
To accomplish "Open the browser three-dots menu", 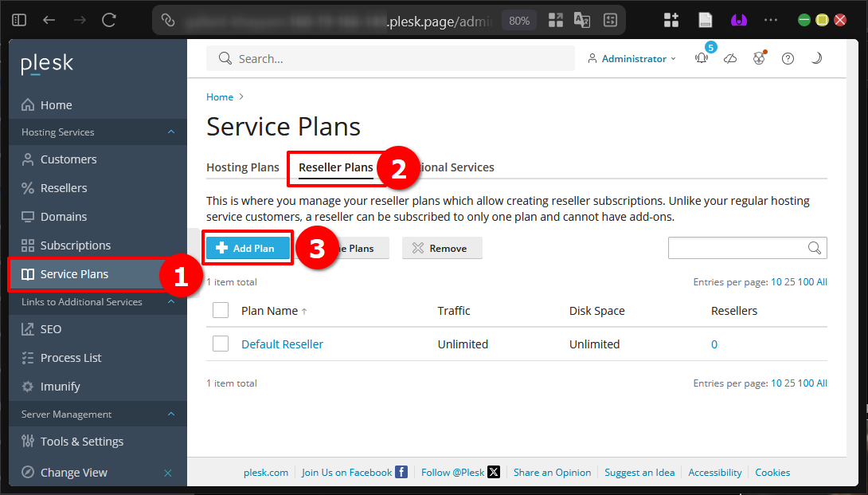I will [x=771, y=21].
